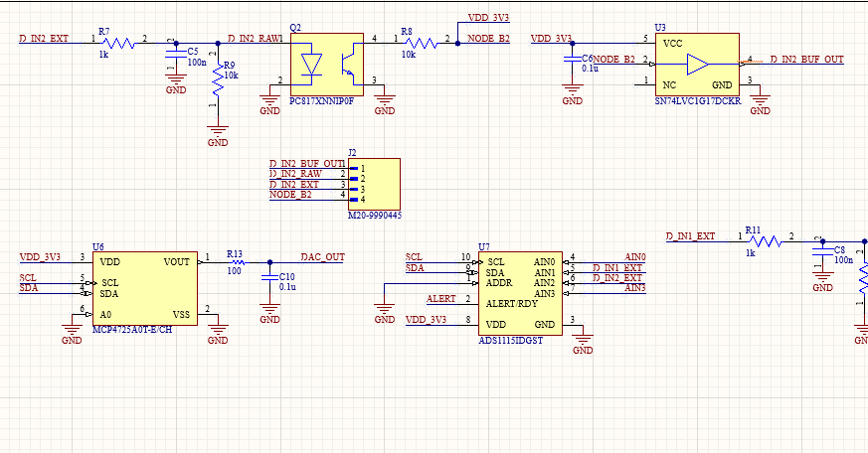Screen dimensions: 868x453
Task: Select GND symbol at U6 A0 pin
Action: pyautogui.click(x=72, y=335)
